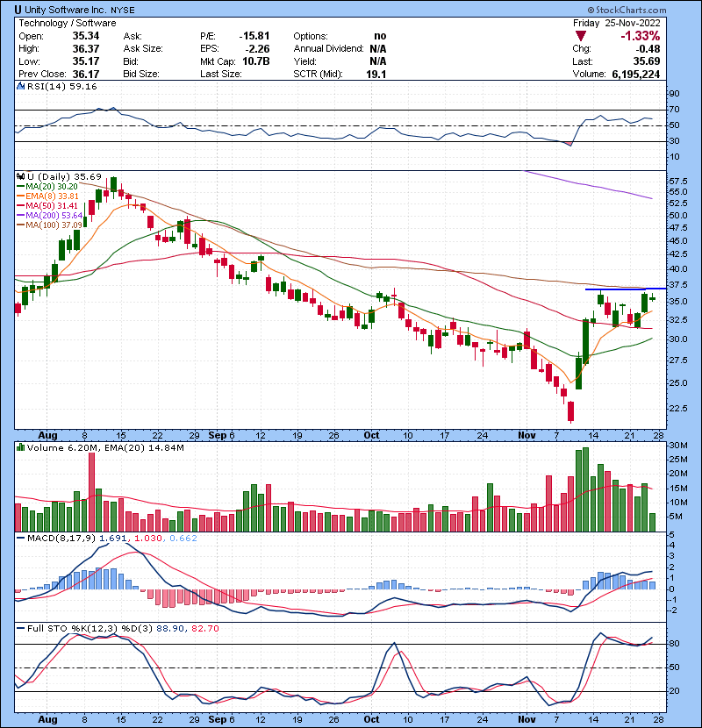
Task: Click the lowest red candlestick in November
Action: (571, 411)
